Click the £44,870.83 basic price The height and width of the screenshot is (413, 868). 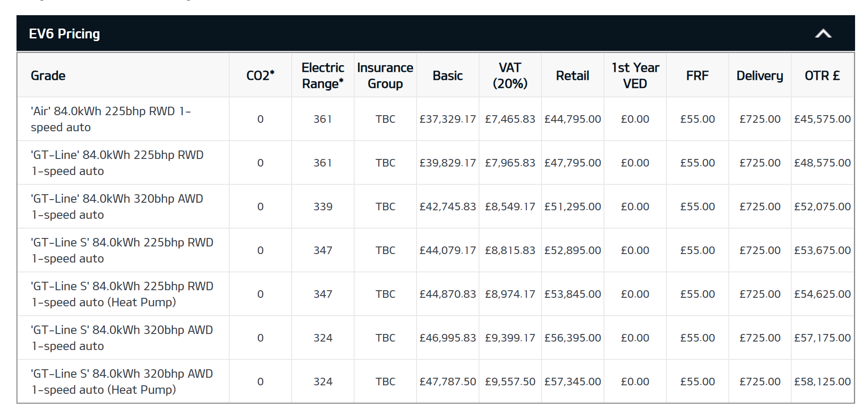[448, 294]
